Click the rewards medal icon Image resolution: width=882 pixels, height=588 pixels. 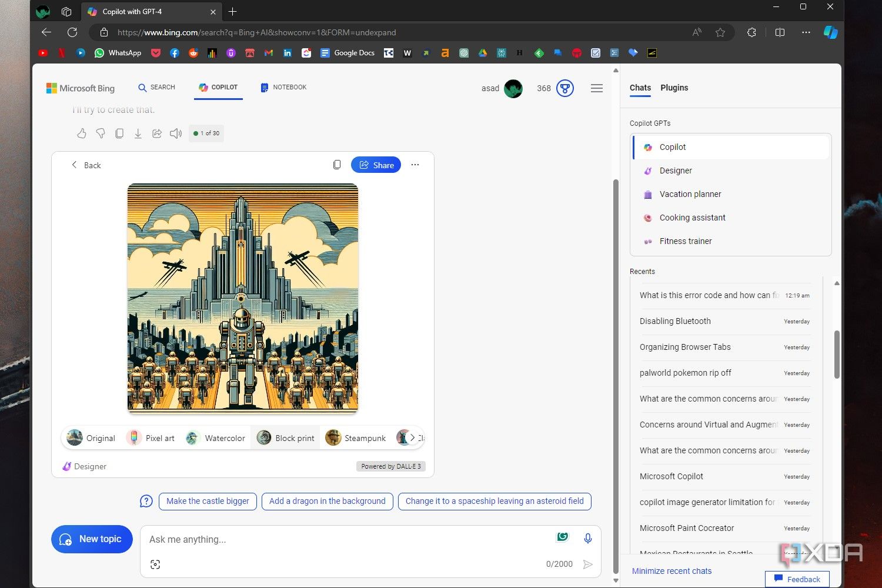565,88
